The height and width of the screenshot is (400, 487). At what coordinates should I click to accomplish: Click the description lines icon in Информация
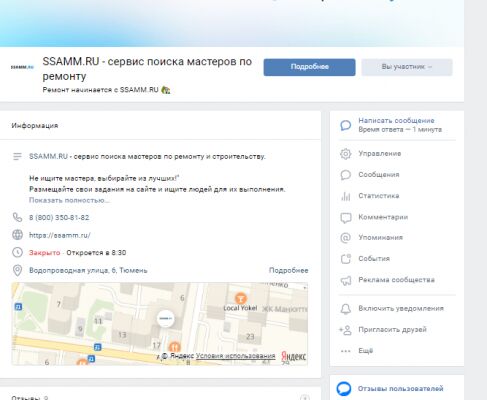17,156
